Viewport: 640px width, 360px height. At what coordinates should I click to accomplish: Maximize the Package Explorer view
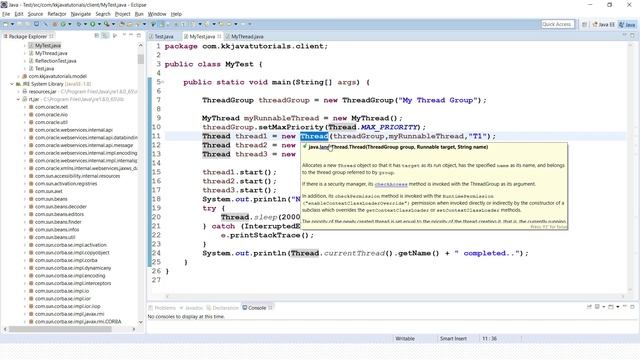(x=139, y=36)
